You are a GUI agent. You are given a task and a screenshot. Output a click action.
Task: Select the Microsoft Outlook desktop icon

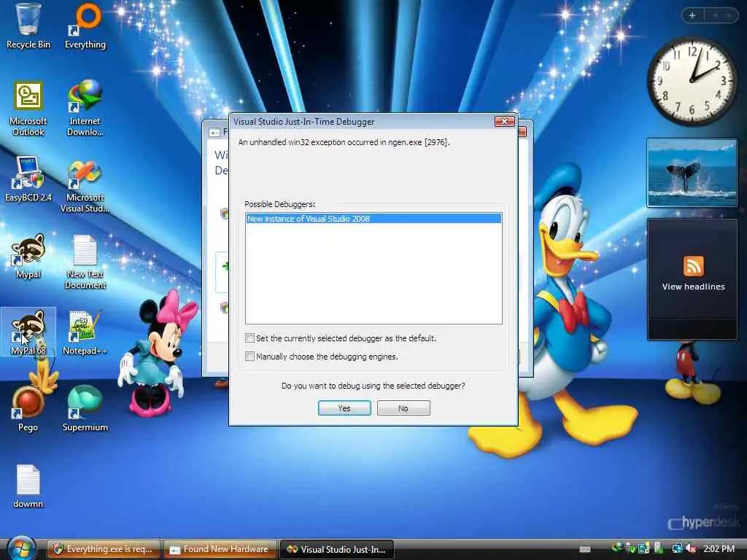pos(28,109)
